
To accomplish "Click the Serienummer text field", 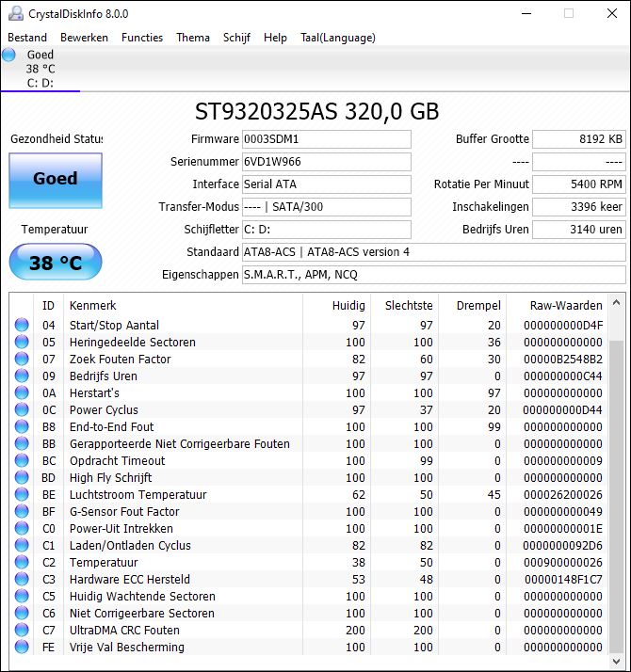I will [326, 162].
